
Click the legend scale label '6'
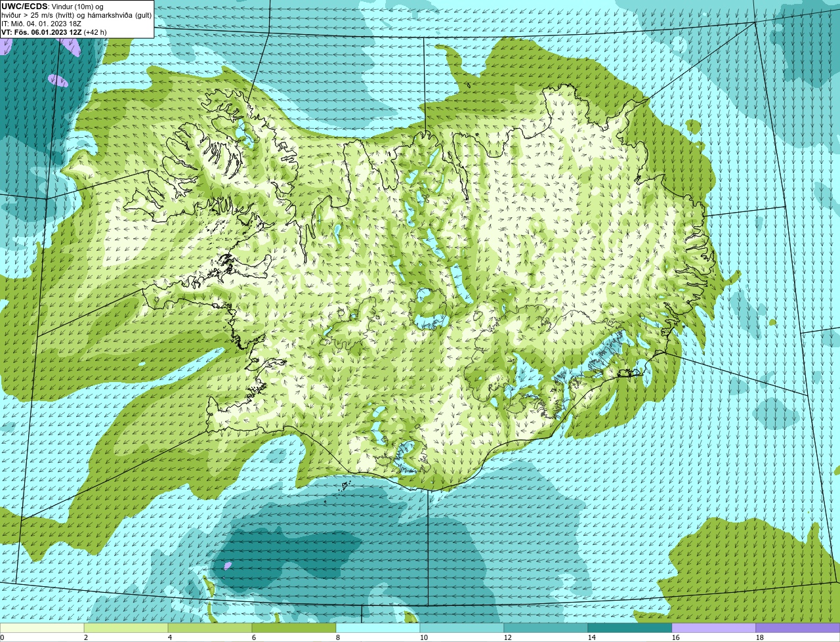coord(254,637)
